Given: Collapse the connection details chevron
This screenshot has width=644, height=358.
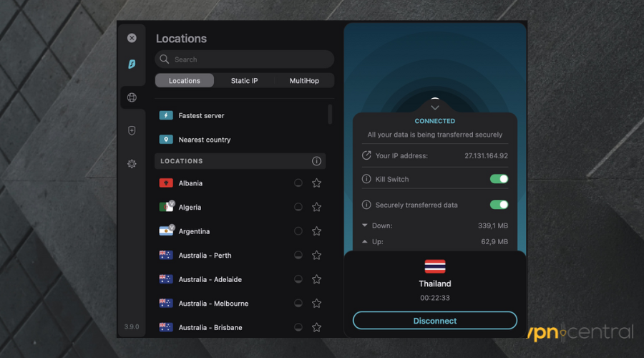Looking at the screenshot, I should 435,107.
